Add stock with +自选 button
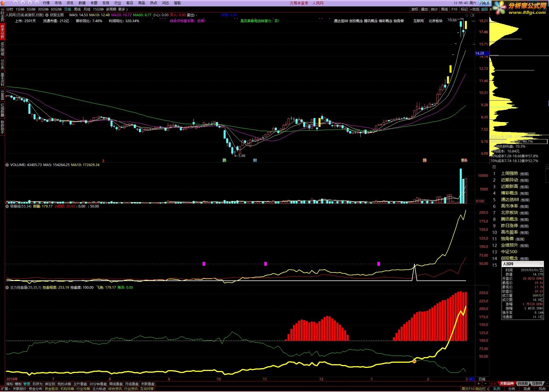The width and height of the screenshot is (549, 392). click(x=475, y=9)
